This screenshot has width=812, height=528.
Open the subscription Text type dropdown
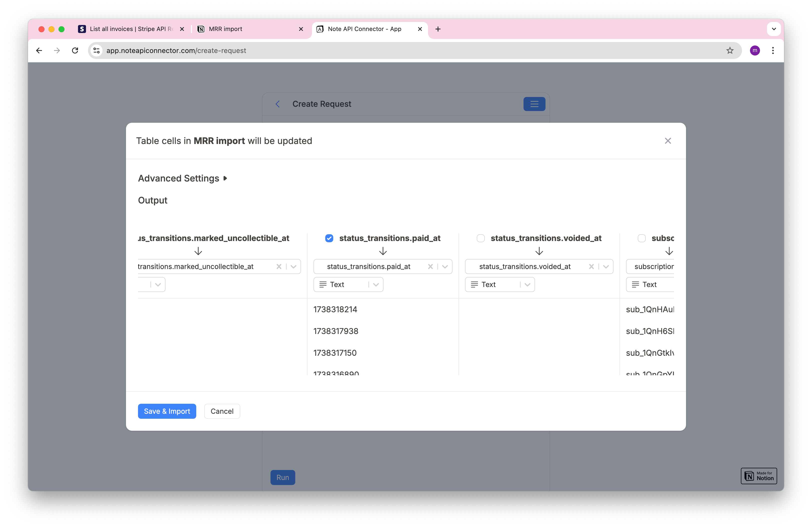point(650,284)
